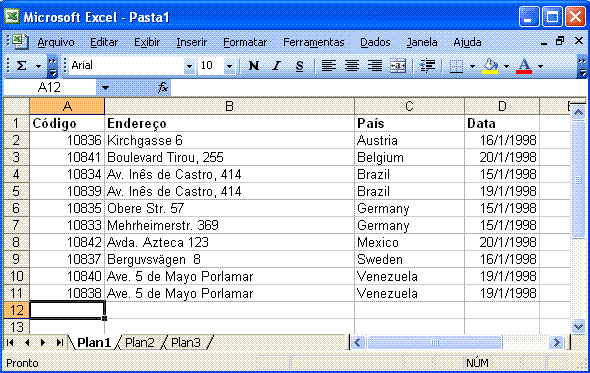590x373 pixels.
Task: Go to previous sheet tab arrow
Action: pos(27,343)
